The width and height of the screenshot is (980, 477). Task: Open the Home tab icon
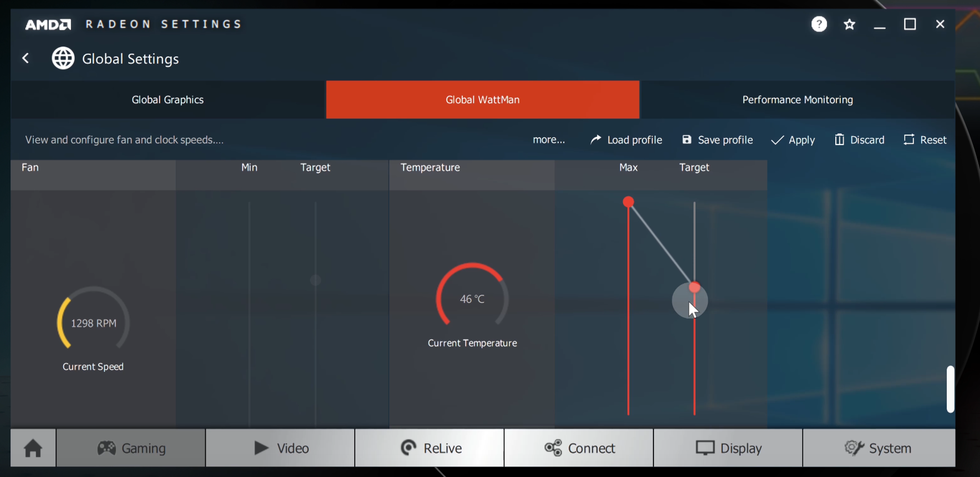tap(33, 448)
